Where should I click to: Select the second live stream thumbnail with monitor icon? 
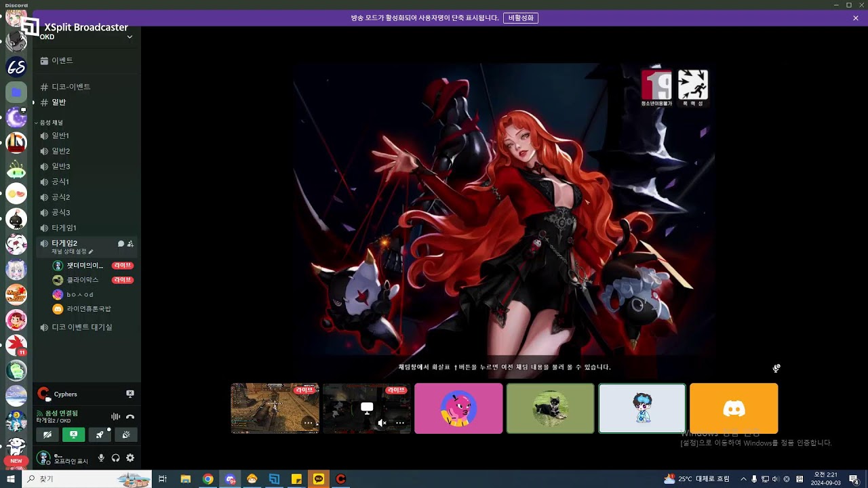point(367,408)
